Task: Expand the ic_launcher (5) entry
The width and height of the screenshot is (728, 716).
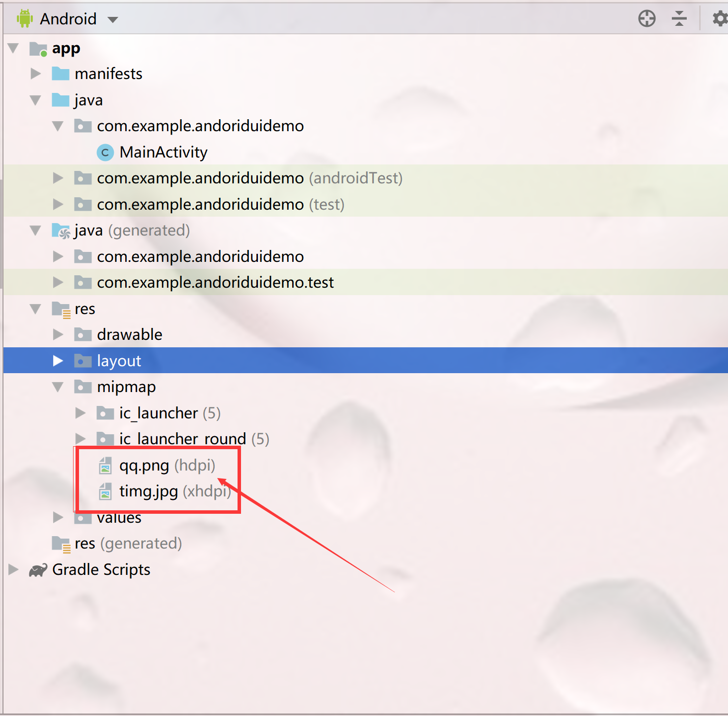Action: point(80,413)
